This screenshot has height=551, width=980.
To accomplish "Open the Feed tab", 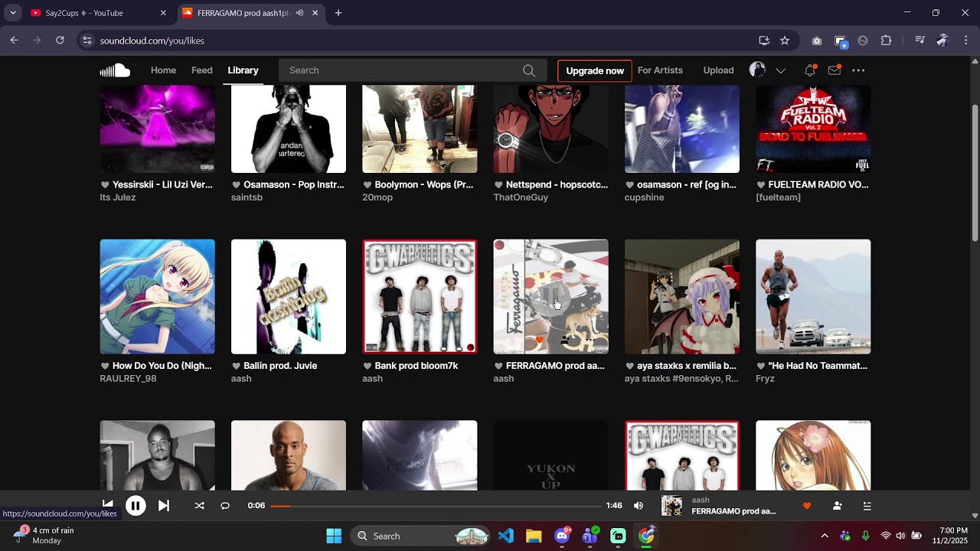I will click(x=202, y=70).
